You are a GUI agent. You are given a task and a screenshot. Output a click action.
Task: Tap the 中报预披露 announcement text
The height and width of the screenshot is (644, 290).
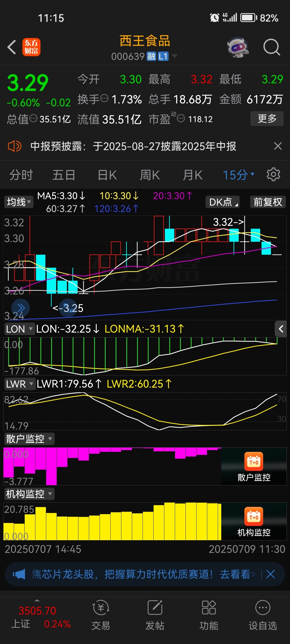[x=133, y=146]
